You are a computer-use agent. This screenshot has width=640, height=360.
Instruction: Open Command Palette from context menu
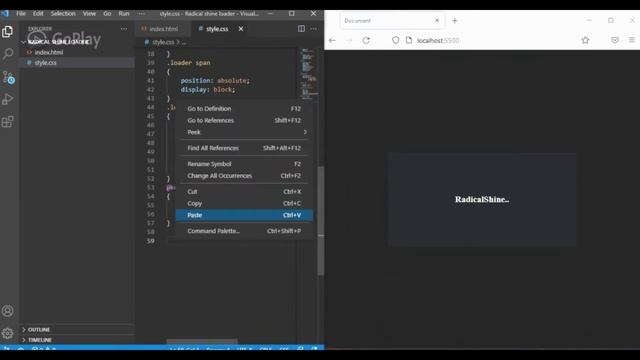click(x=244, y=231)
